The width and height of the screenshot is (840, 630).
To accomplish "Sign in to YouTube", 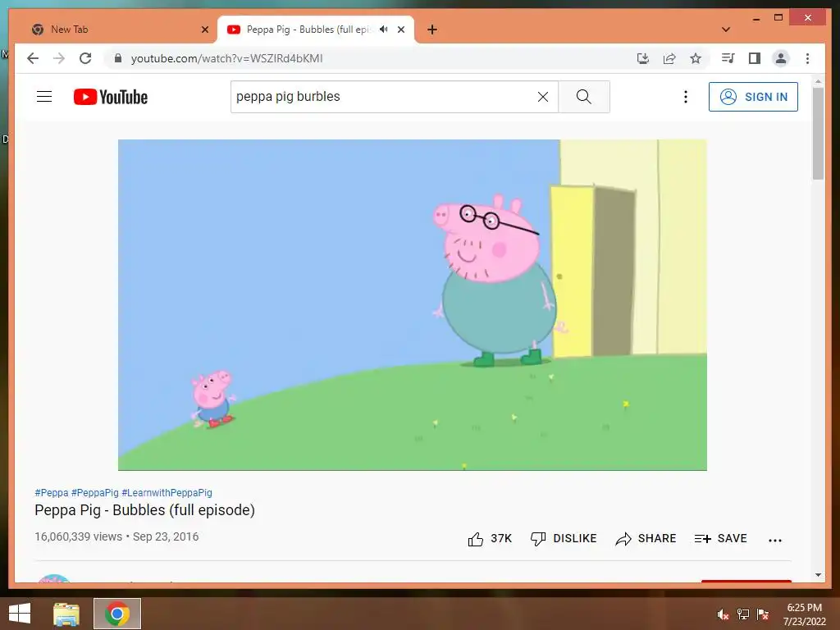I will pos(753,97).
